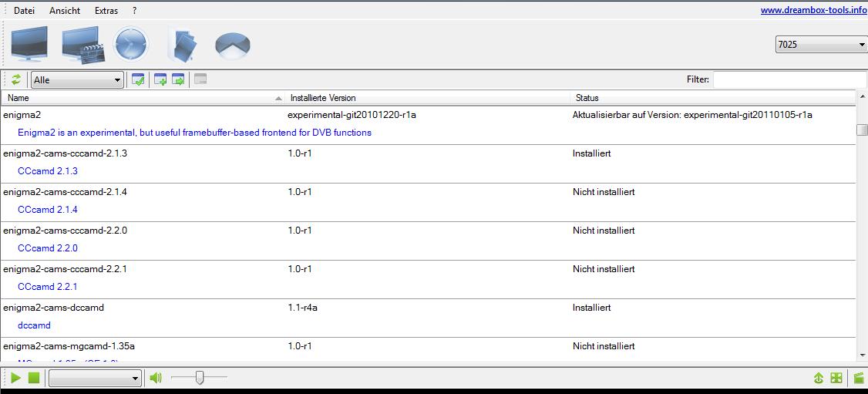Click the greyed-out window toolbar icon
The width and height of the screenshot is (868, 394).
(200, 79)
